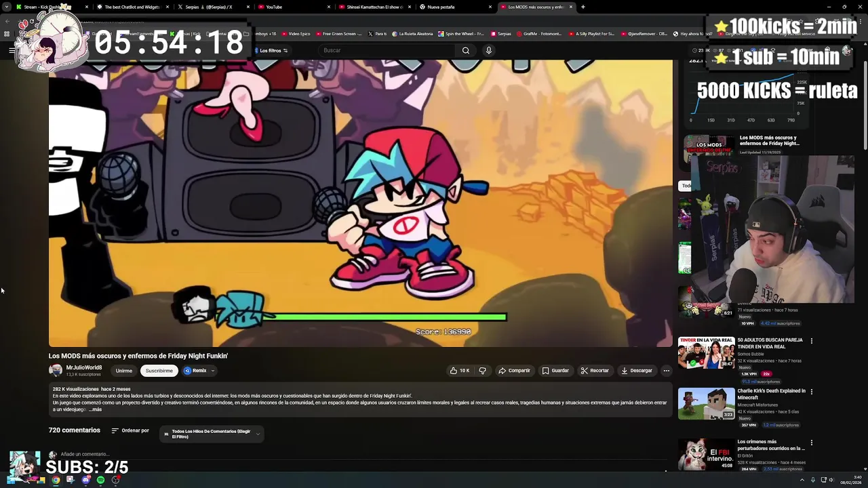Screen dimensions: 868x488
Task: Go back with browser back arrow
Action: click(7, 21)
